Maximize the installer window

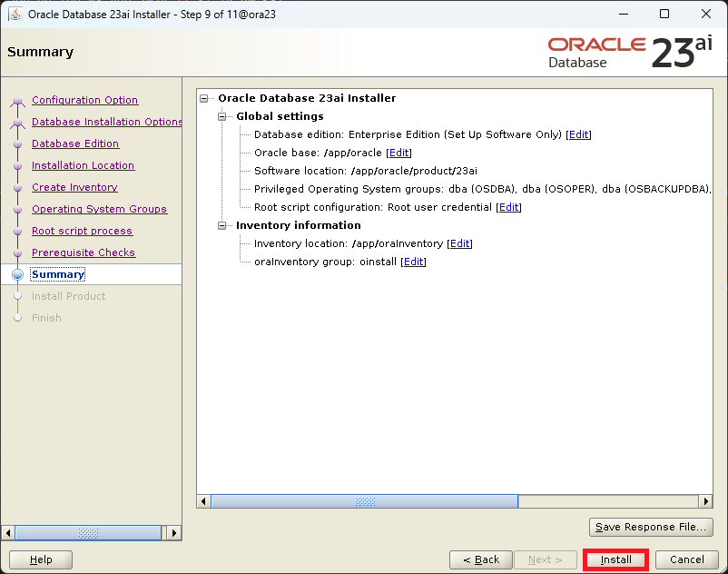[x=664, y=14]
